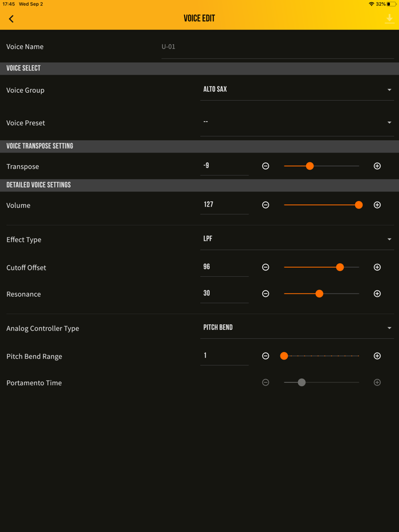Tap the minus icon next to Pitch Bend Range
399x532 pixels.
point(265,355)
